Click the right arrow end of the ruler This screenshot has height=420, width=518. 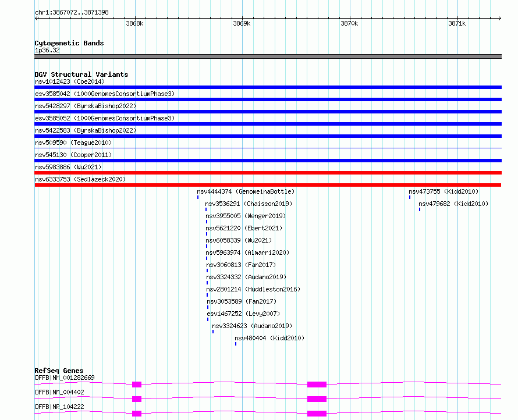pyautogui.click(x=500, y=18)
